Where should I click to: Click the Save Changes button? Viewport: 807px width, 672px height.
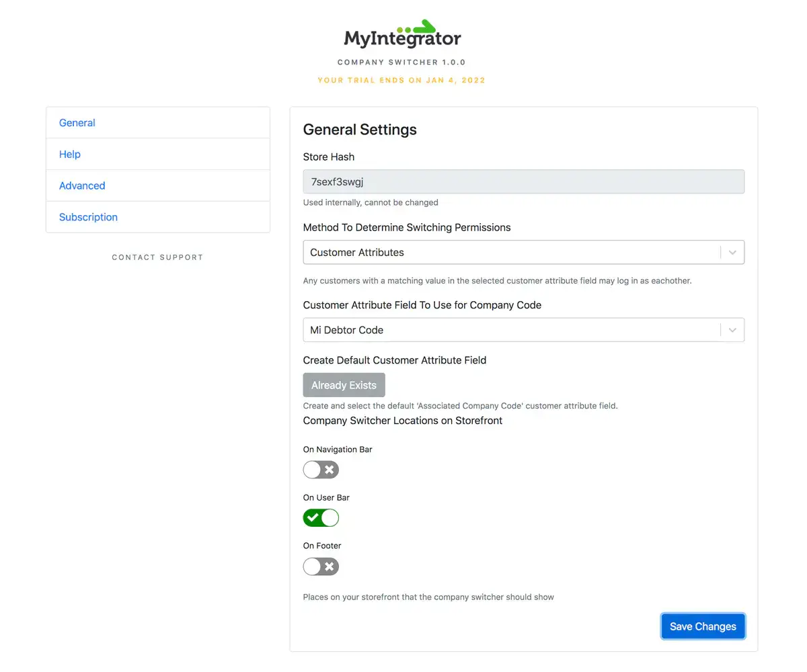pos(703,626)
